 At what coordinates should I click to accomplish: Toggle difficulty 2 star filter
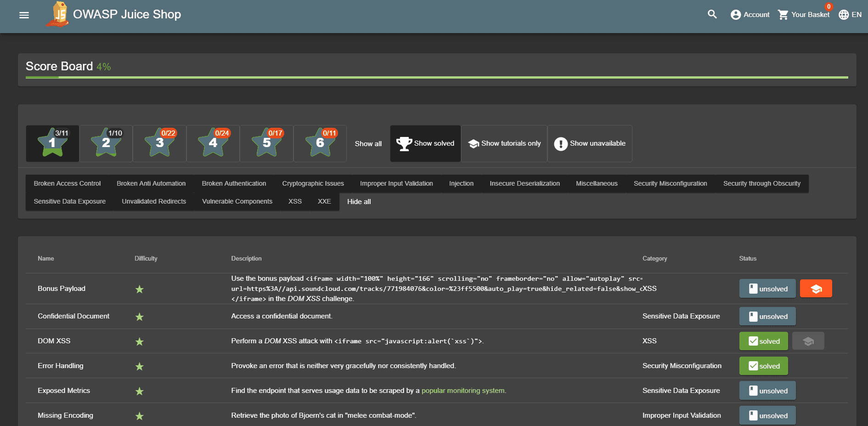(x=106, y=143)
